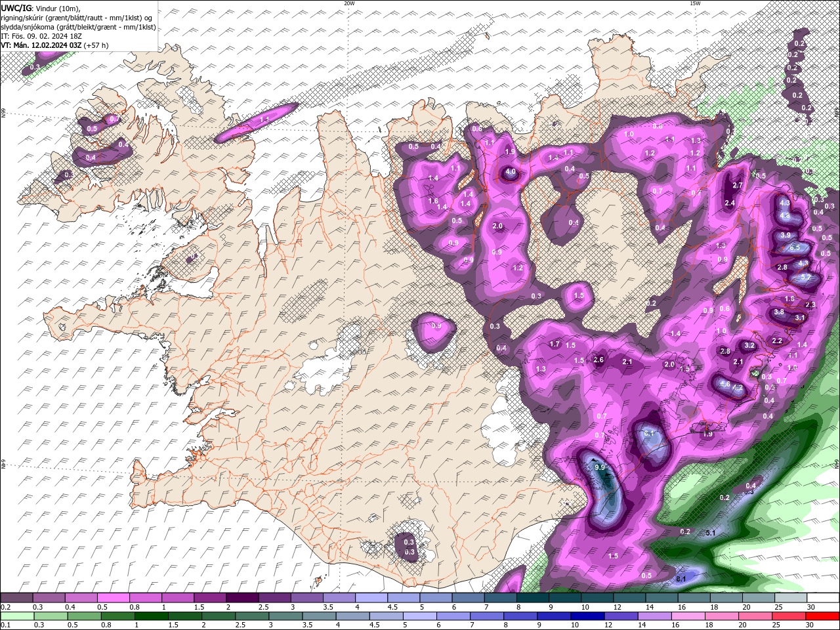Click the 'IT: Fös. 09. 02. 2024 18Z' line
Viewport: 840px width, 630px height.
point(42,36)
